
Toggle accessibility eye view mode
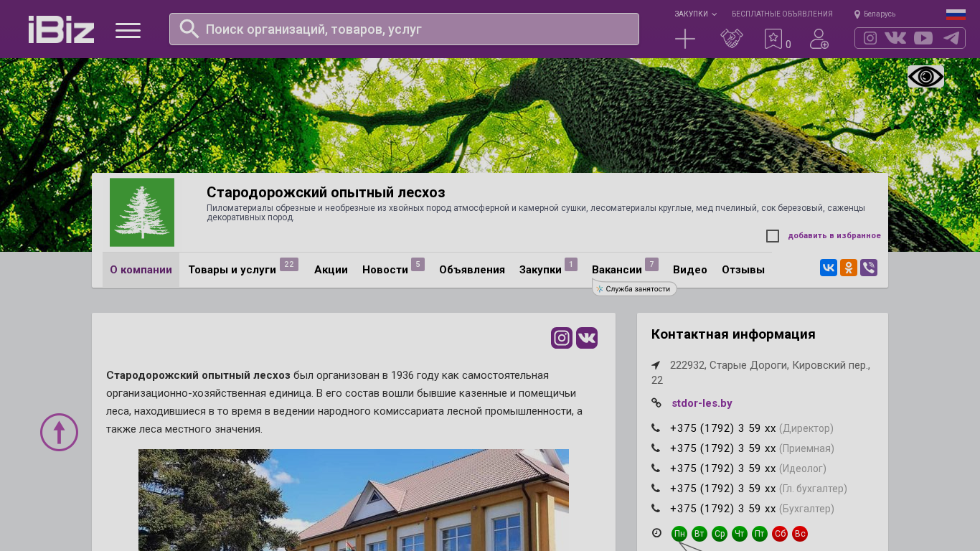(x=925, y=77)
